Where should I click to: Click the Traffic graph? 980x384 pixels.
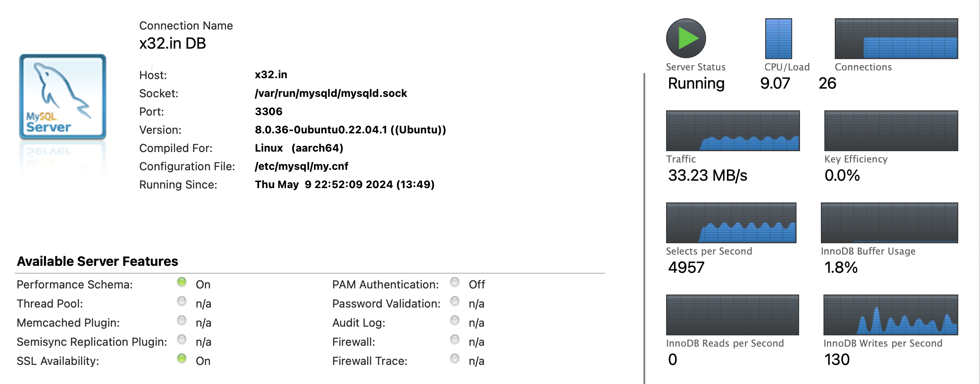tap(733, 130)
